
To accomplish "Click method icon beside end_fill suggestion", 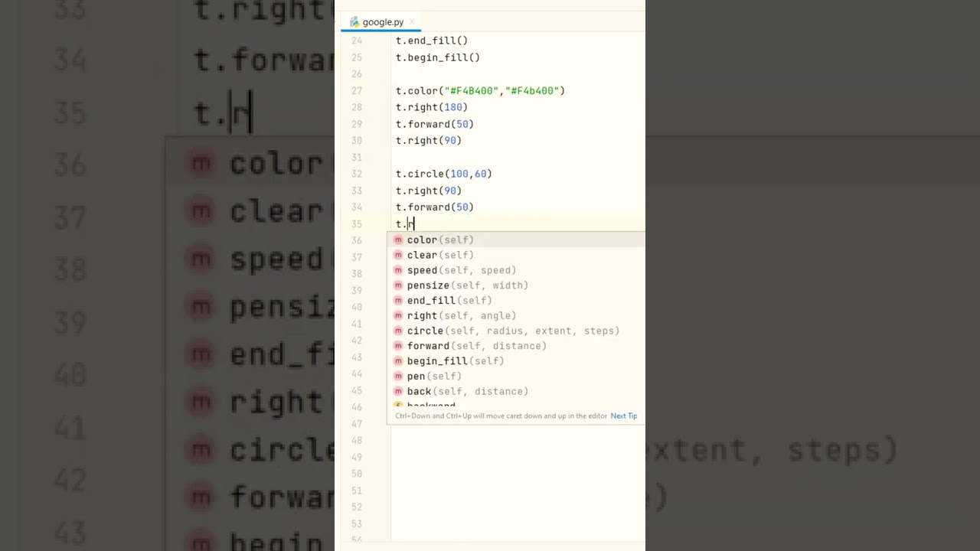I will [x=398, y=301].
